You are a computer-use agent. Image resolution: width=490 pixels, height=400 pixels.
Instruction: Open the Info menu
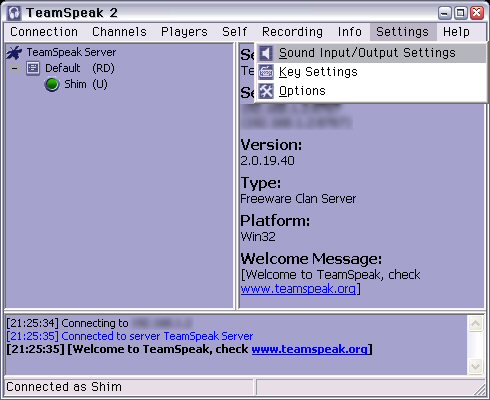350,32
